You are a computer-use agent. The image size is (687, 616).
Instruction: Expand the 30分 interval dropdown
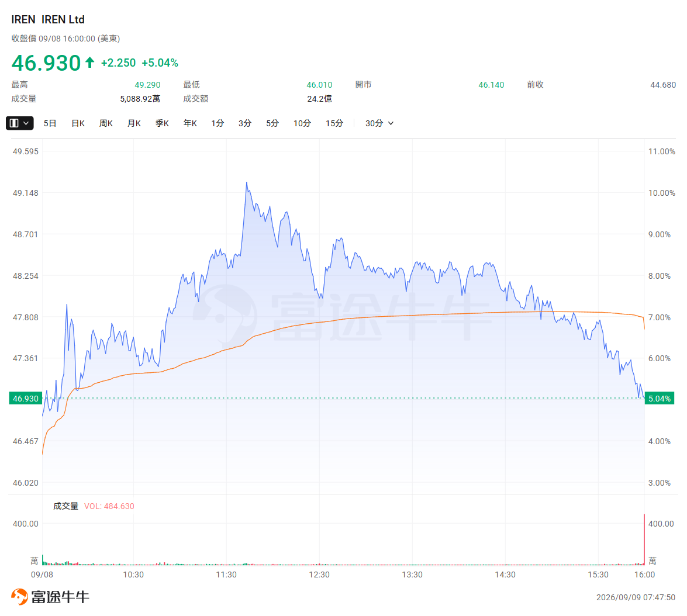click(379, 123)
